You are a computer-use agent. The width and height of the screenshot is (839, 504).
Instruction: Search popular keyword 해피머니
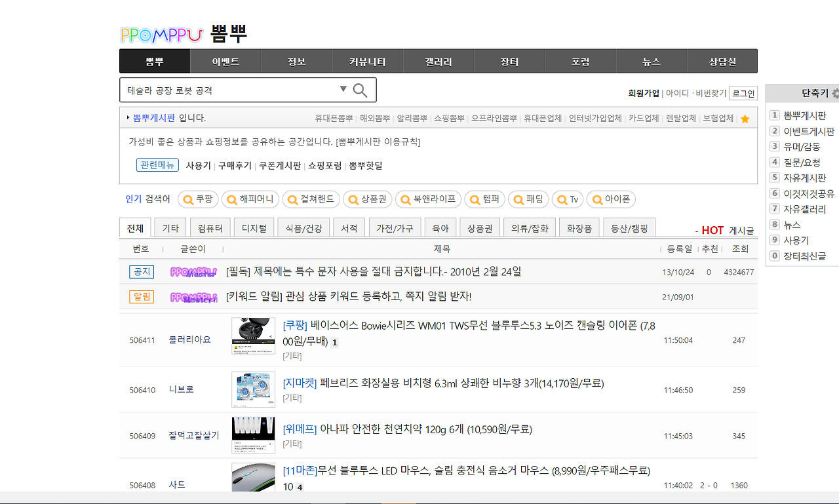tap(251, 199)
